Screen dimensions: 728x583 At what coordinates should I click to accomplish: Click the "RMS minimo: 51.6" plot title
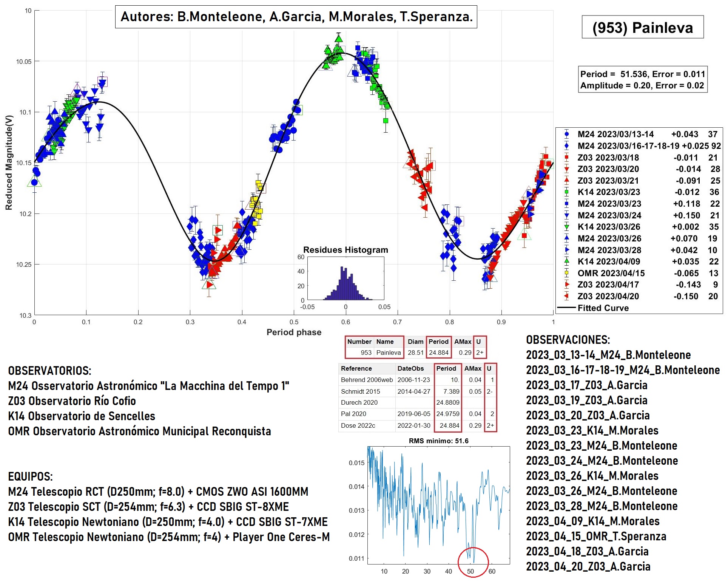point(438,441)
